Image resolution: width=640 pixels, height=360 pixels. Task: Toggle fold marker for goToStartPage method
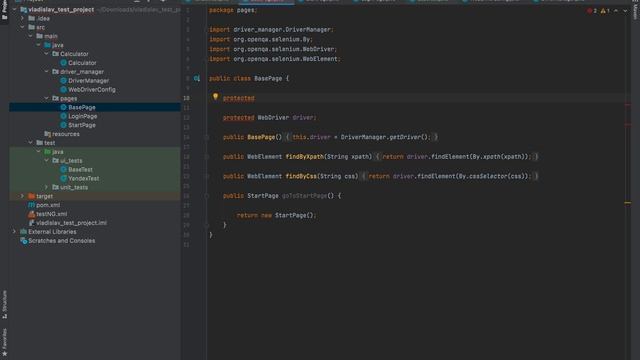[207, 196]
